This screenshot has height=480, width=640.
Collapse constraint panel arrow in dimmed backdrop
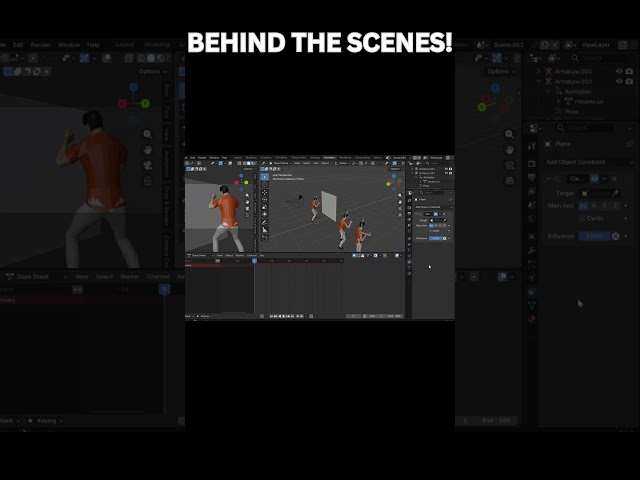tap(548, 179)
